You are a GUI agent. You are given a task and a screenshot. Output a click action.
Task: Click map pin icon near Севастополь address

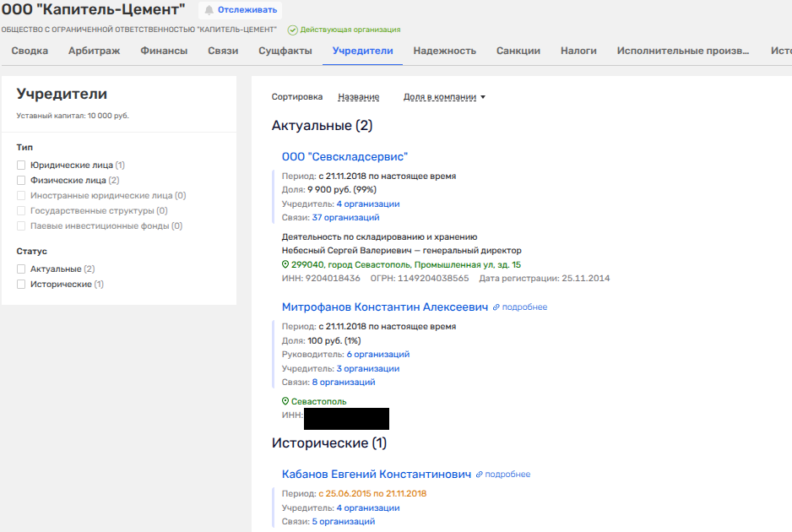click(285, 402)
